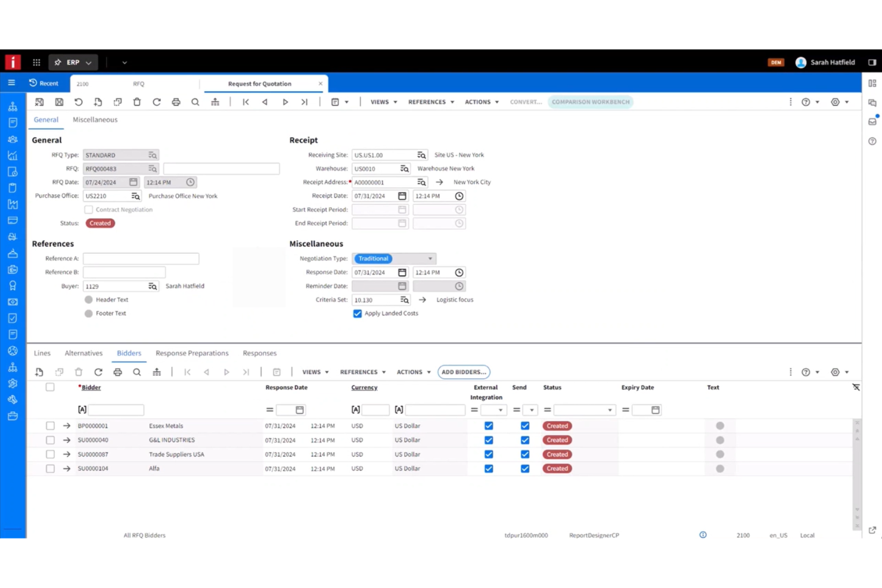Click the ADD BIDDERS button
This screenshot has width=882, height=588.
464,372
